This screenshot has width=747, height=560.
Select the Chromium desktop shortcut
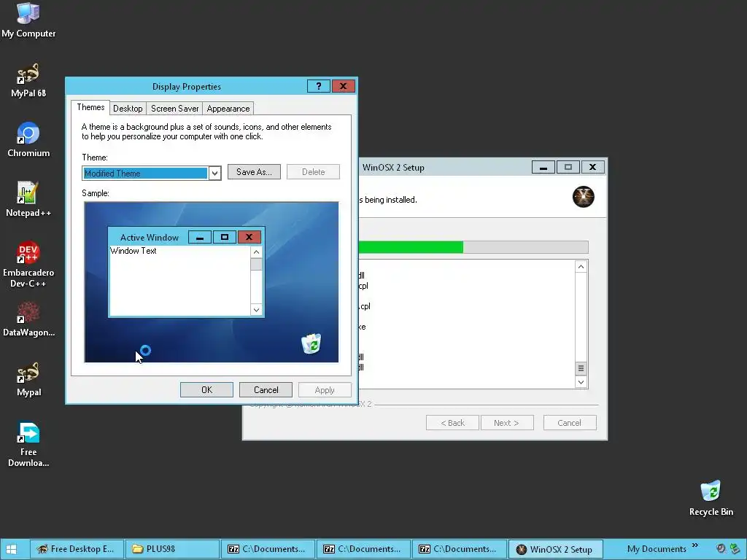pos(28,139)
